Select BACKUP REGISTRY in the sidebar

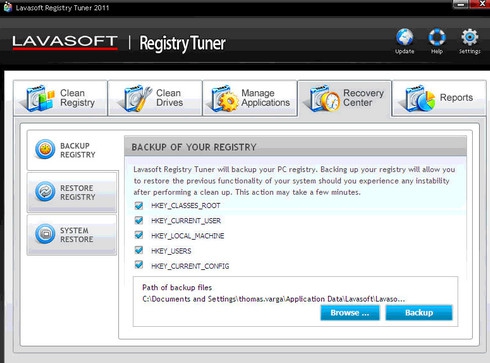[72, 150]
